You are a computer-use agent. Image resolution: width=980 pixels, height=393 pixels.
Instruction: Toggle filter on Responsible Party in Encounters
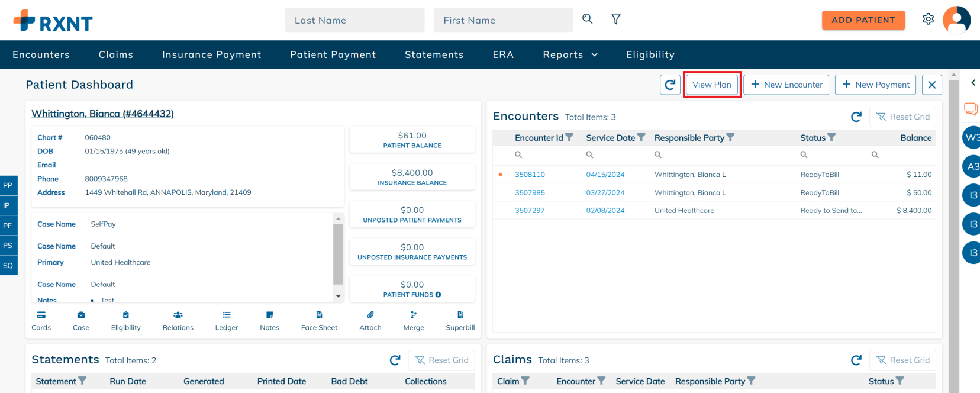click(x=730, y=137)
